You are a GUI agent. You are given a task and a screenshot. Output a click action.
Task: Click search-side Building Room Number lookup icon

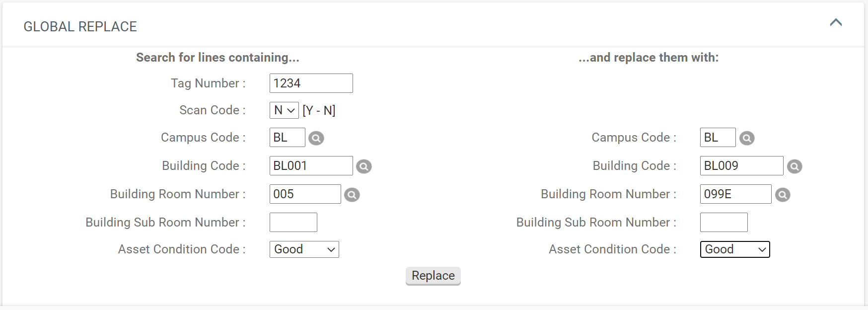tap(352, 195)
